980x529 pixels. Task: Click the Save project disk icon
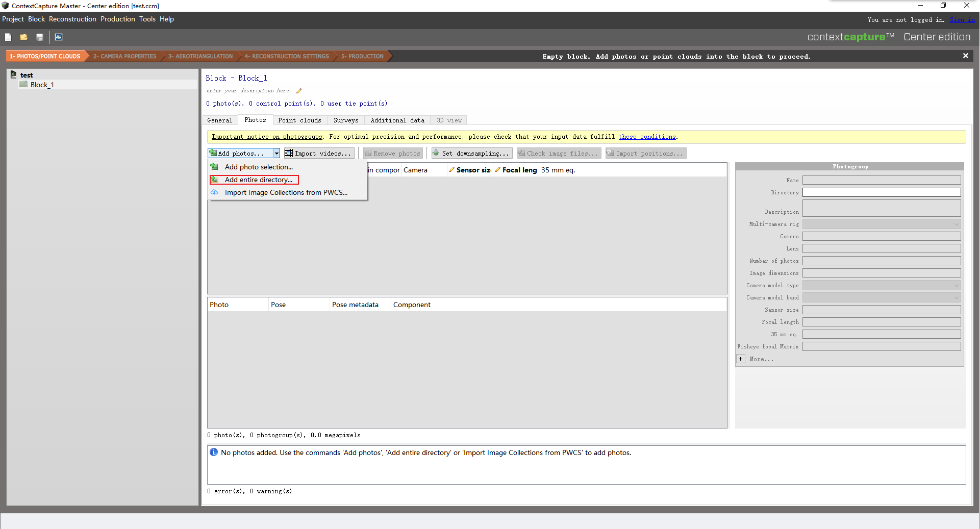40,37
